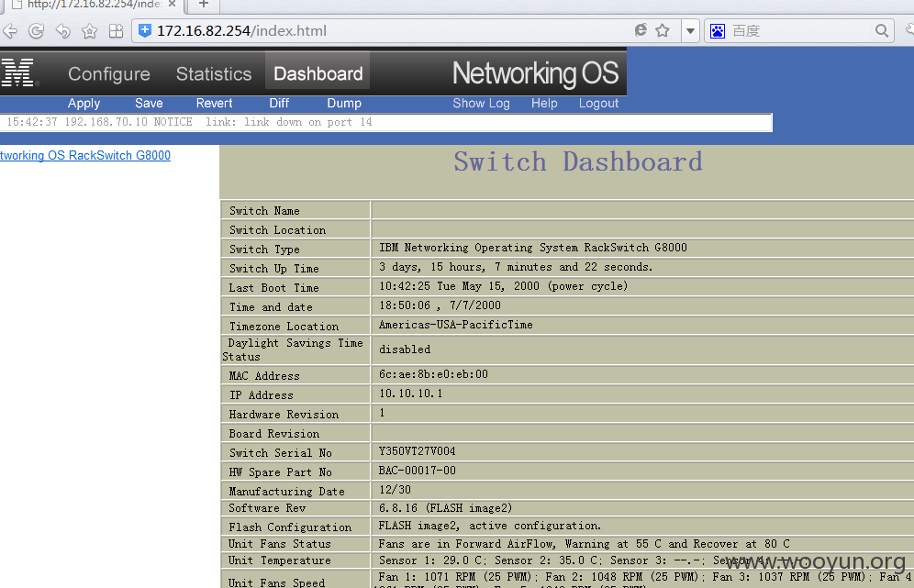Open Show Log
This screenshot has height=588, width=914.
pos(481,103)
